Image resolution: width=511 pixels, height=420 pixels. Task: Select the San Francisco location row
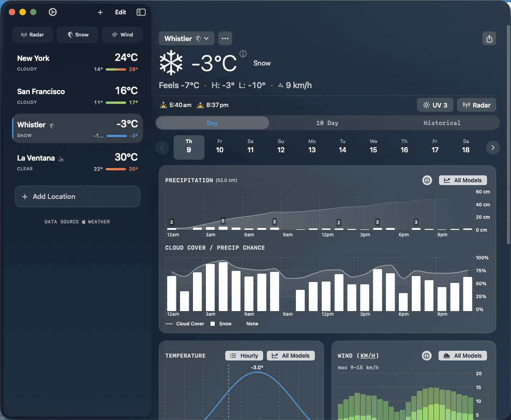pyautogui.click(x=78, y=96)
